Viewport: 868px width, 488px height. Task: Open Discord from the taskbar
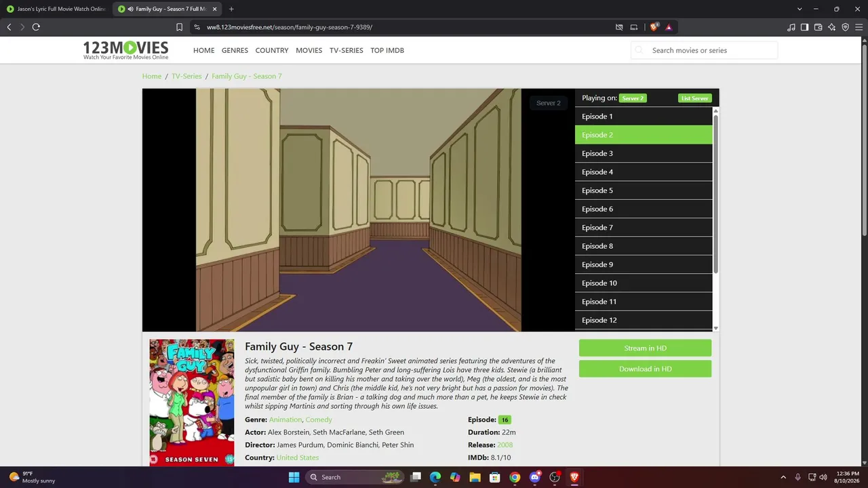535,477
